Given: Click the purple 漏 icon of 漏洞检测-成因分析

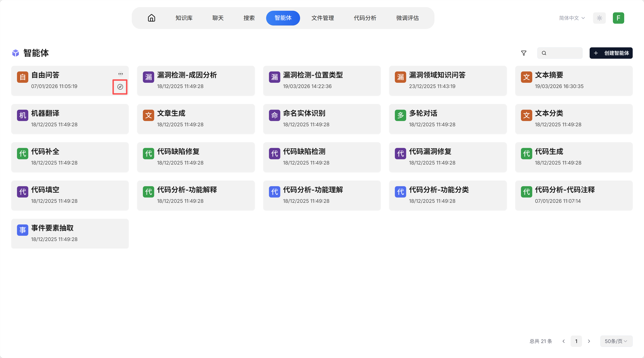Looking at the screenshot, I should (148, 77).
